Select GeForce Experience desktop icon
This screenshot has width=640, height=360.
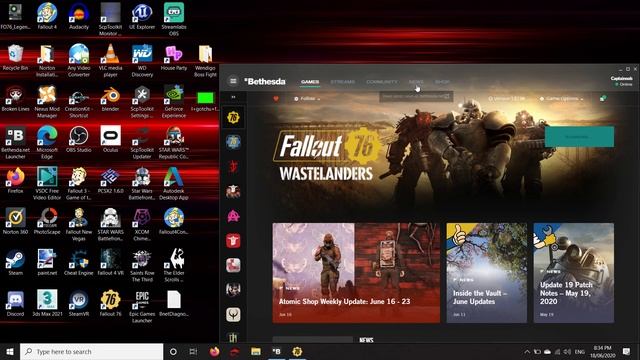coord(174,101)
